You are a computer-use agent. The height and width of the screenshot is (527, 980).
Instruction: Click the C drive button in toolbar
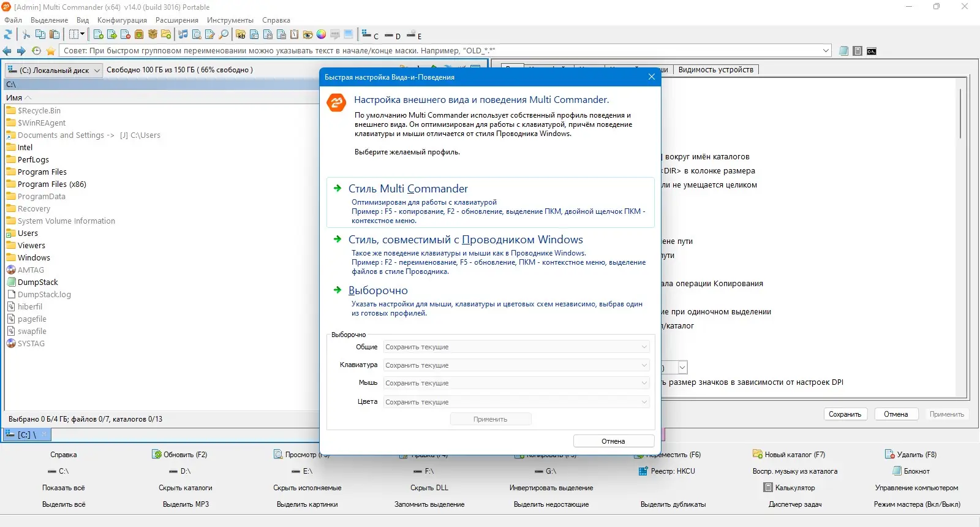coord(371,35)
